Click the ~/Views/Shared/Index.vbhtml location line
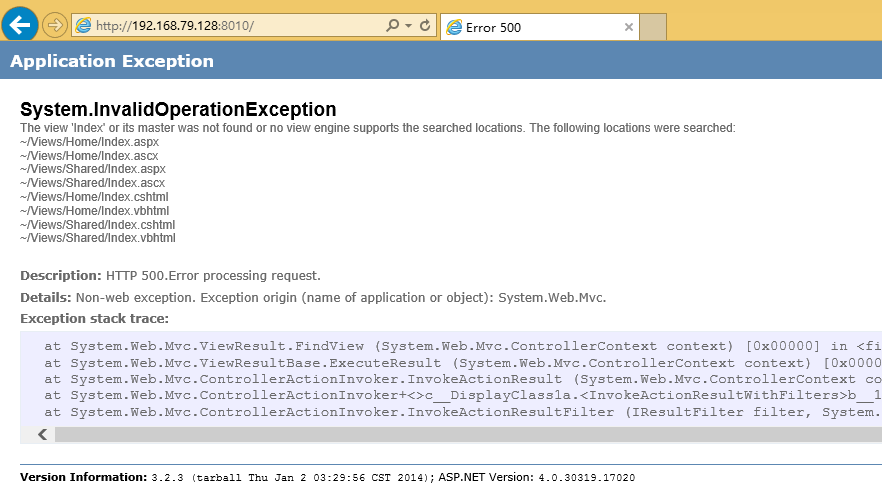 click(x=97, y=238)
